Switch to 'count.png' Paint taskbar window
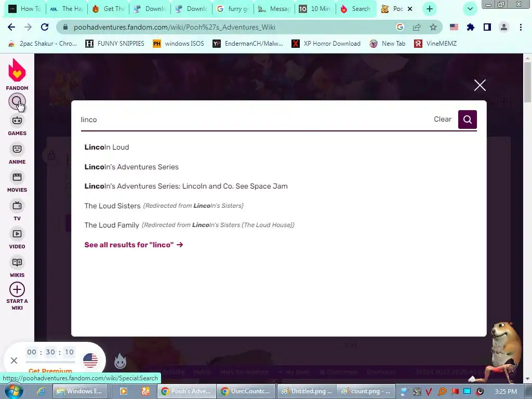This screenshot has width=532, height=399. click(366, 391)
